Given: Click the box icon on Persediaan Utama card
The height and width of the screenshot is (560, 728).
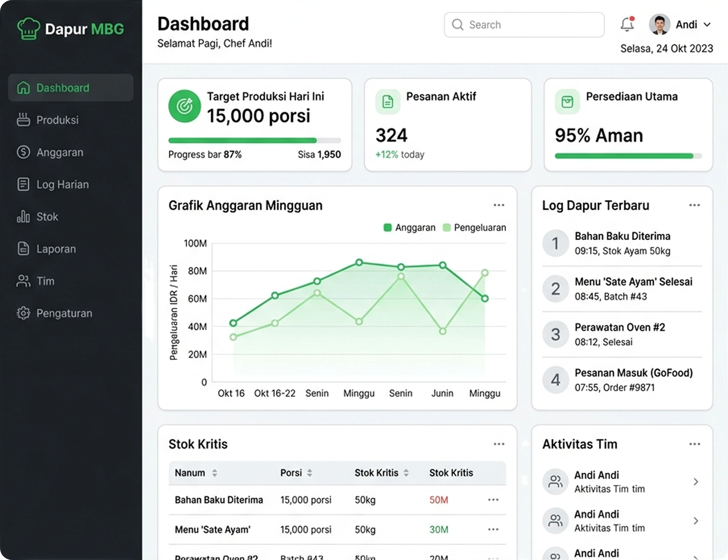Looking at the screenshot, I should tap(567, 102).
